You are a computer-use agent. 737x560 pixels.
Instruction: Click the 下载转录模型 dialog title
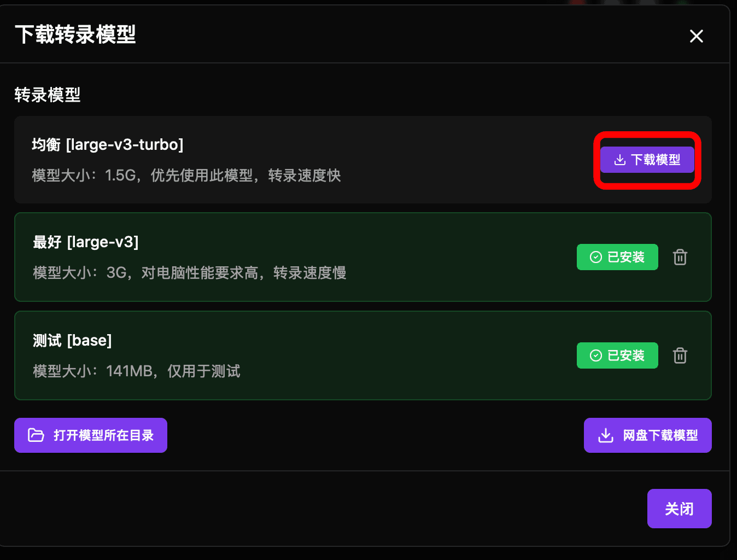coord(75,34)
